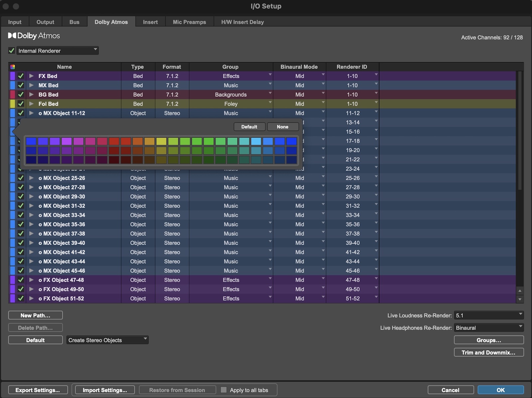Enable Apply to all tabs
Screen dimensions: 532x398
click(x=224, y=390)
